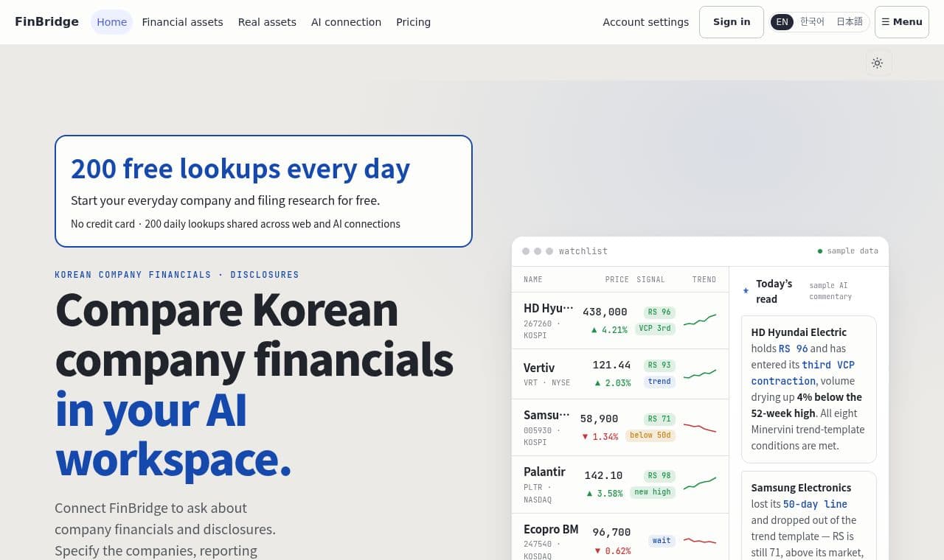The width and height of the screenshot is (944, 560).
Task: Open Real assets in navigation
Action: tap(267, 22)
